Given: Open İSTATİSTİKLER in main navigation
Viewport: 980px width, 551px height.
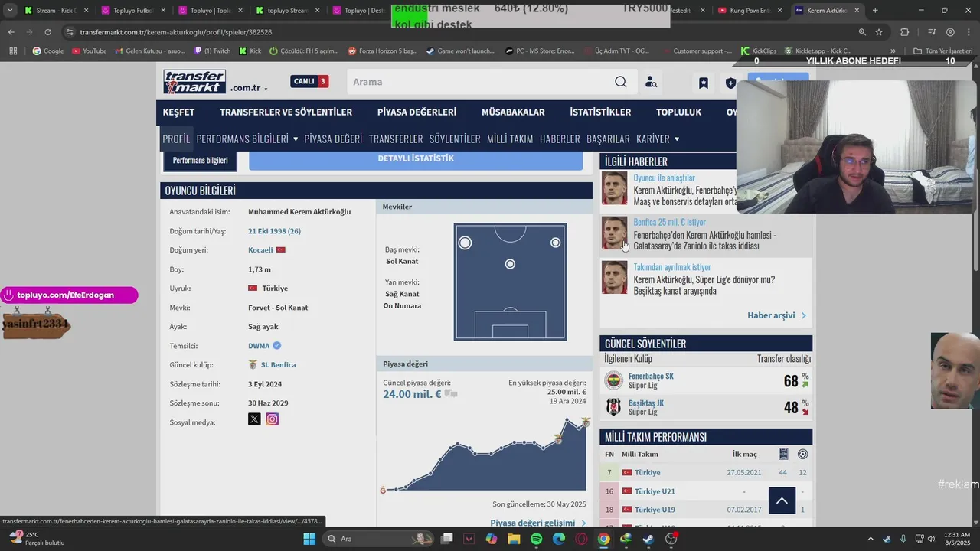Looking at the screenshot, I should point(600,112).
